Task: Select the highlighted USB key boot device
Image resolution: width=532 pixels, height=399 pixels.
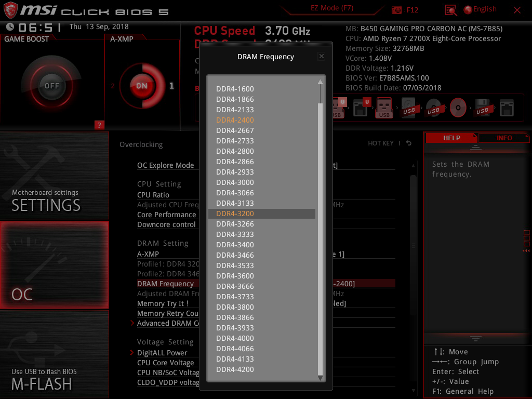Action: pyautogui.click(x=384, y=108)
